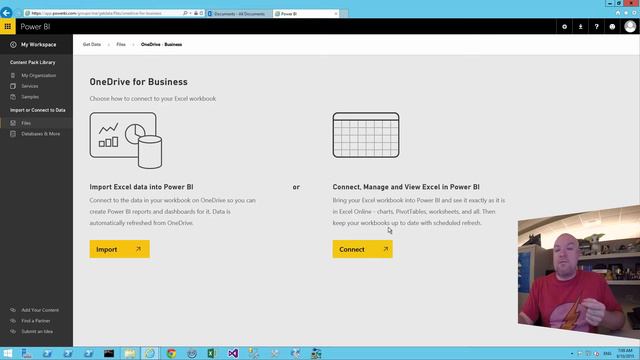Click the taskbar clock

pyautogui.click(x=625, y=353)
